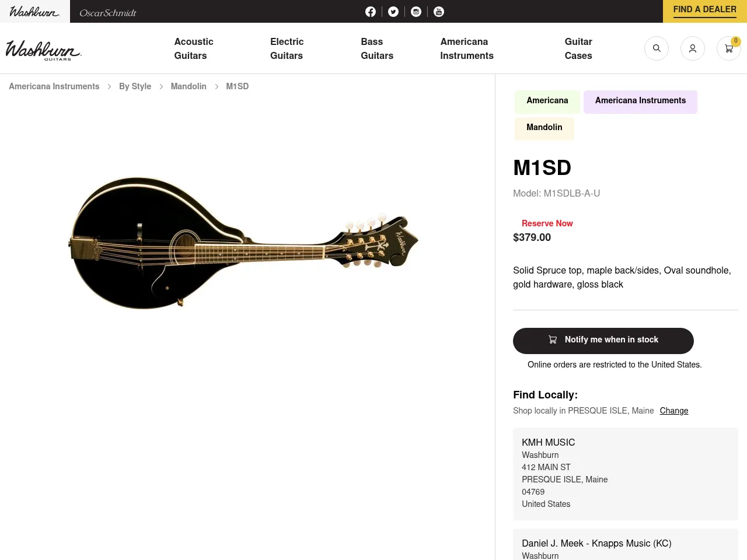Open the Americana Instruments menu

point(467,49)
